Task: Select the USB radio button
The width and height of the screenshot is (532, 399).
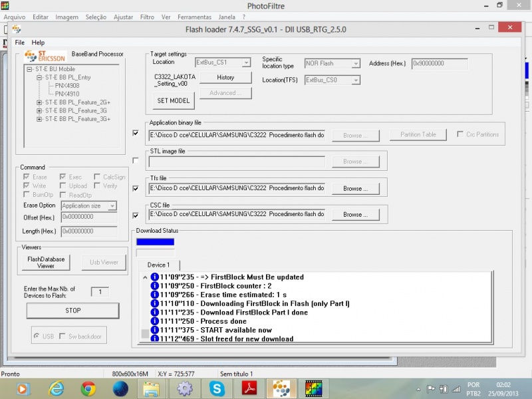Action: pyautogui.click(x=37, y=336)
